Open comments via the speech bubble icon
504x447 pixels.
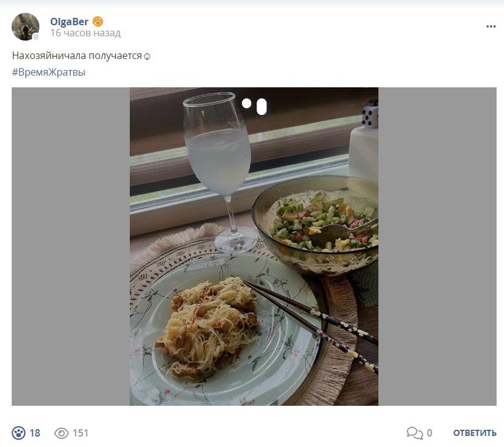coord(415,433)
